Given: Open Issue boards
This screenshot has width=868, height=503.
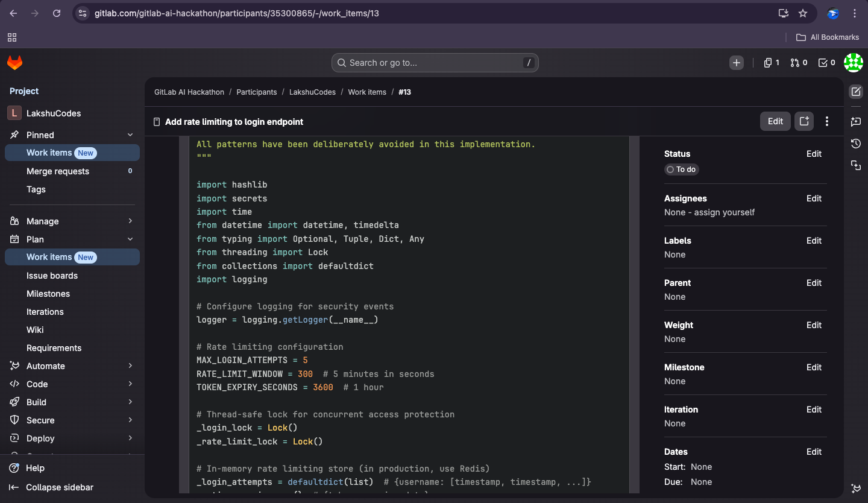Looking at the screenshot, I should [72, 276].
